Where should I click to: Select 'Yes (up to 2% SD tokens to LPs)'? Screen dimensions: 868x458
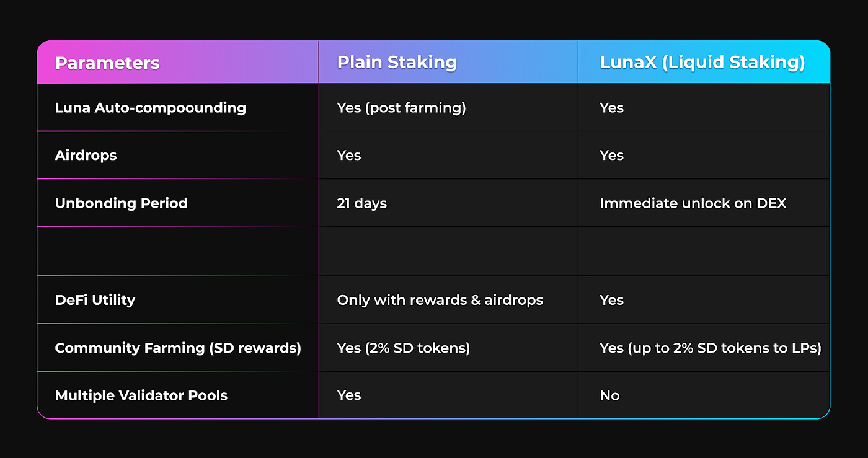tap(711, 348)
